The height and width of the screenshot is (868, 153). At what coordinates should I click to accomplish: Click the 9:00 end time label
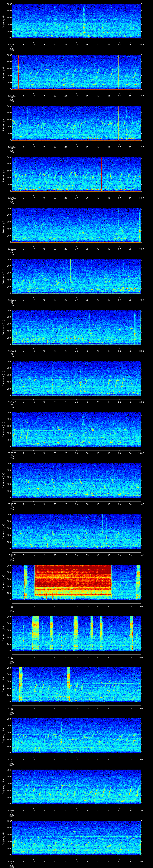pyautogui.click(x=141, y=402)
